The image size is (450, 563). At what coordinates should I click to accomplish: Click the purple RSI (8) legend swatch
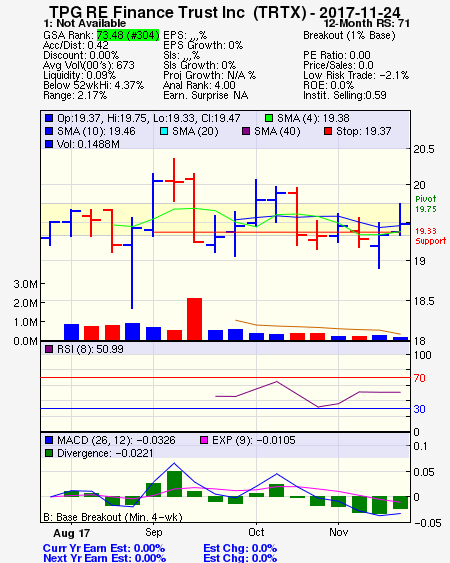[x=49, y=349]
